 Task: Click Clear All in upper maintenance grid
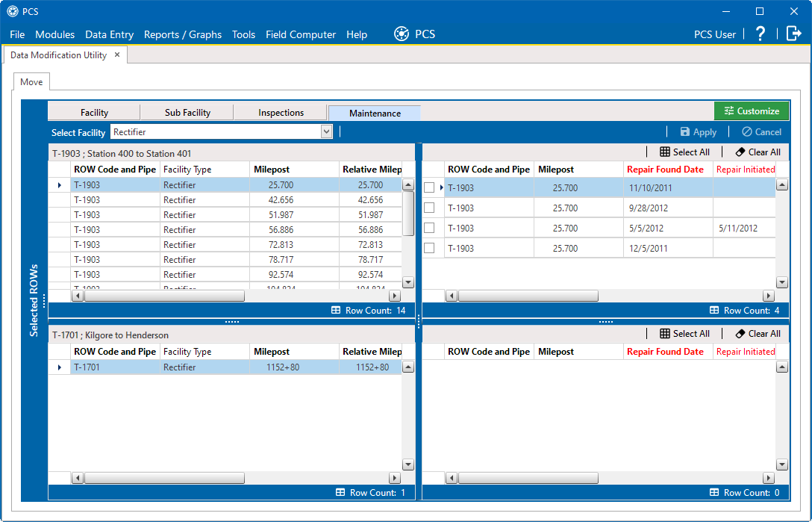pyautogui.click(x=758, y=152)
